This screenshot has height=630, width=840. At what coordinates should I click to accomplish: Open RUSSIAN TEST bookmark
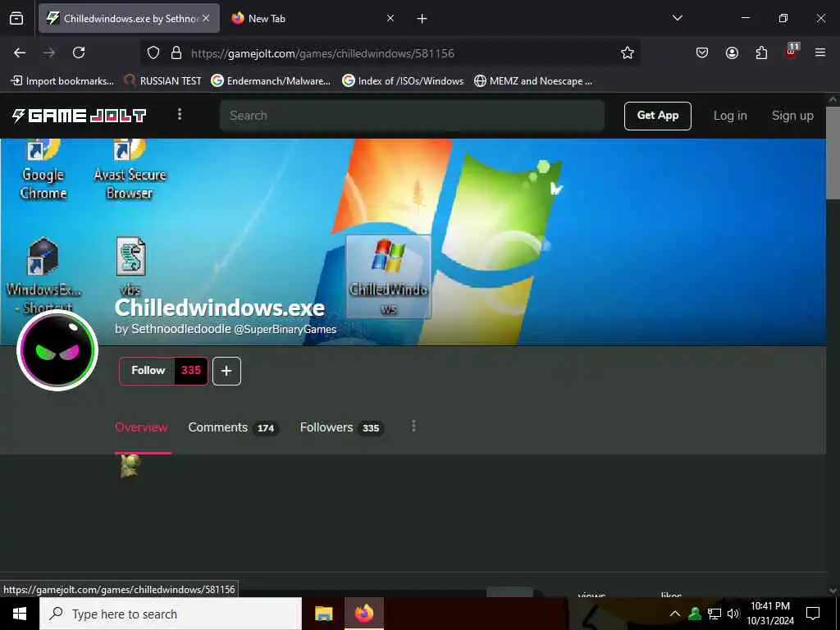point(163,81)
